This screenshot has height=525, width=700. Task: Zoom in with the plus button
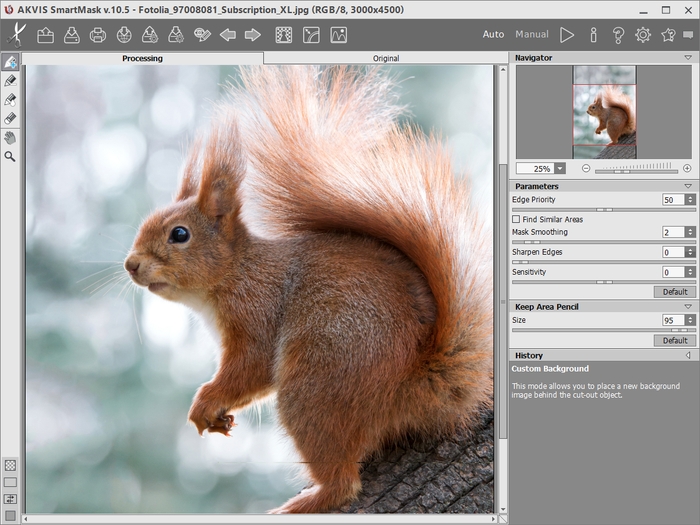click(x=687, y=168)
